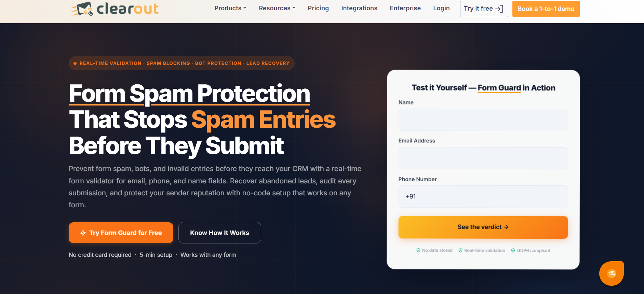Click the shield icon next to No data stored
644x294 pixels.
[418, 250]
